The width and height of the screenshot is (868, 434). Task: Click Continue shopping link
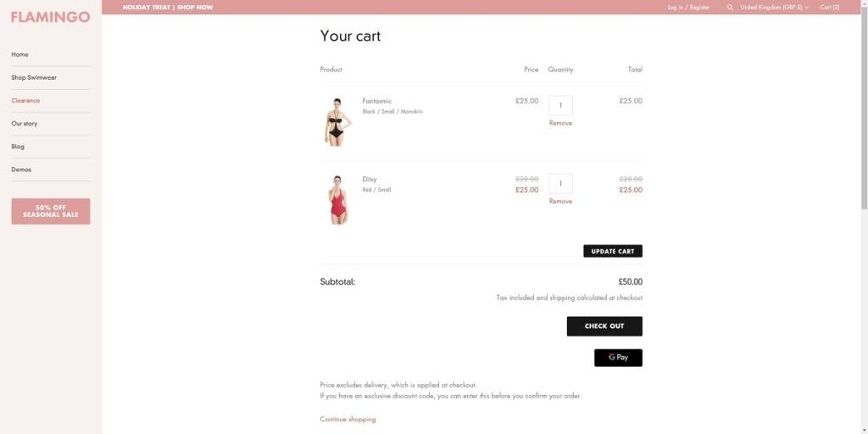348,419
